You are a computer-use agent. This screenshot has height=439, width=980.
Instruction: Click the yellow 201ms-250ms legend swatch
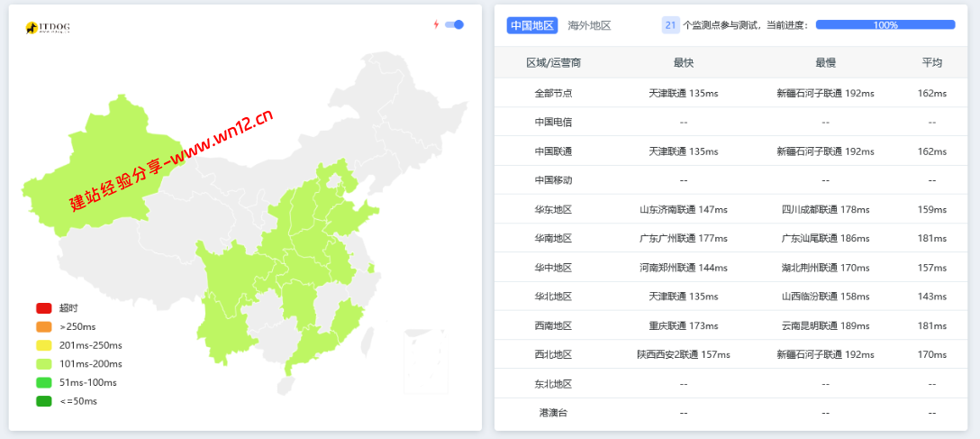[44, 345]
